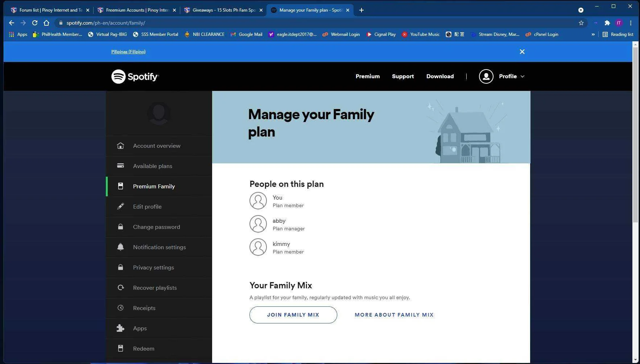Close the Giveaways tab
This screenshot has width=640, height=364.
click(261, 10)
